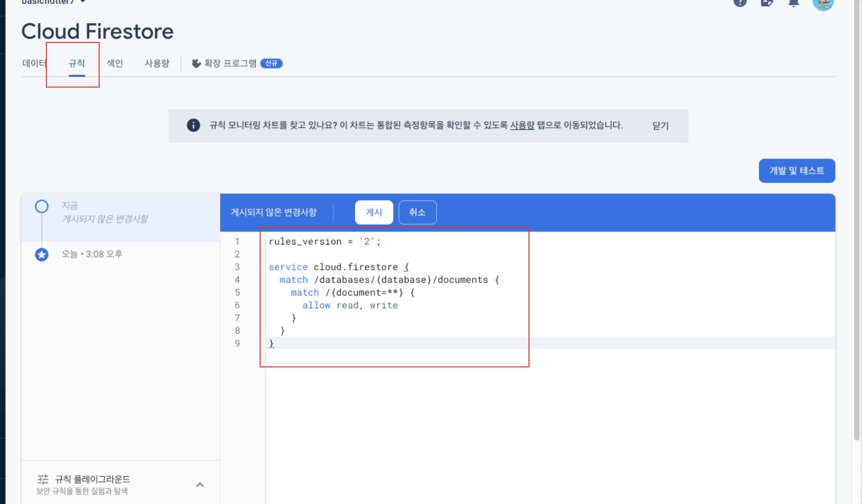The image size is (862, 504).
Task: Click the 개발 및 테스트 button
Action: tap(797, 171)
